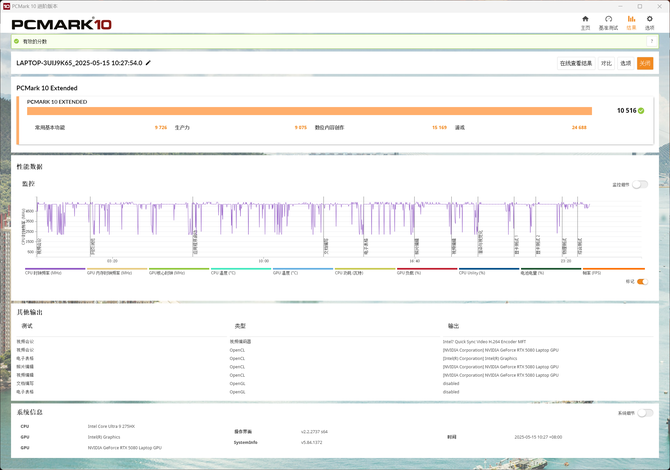670x470 pixels.
Task: Click the PCMARK 10 logo
Action: point(62,24)
